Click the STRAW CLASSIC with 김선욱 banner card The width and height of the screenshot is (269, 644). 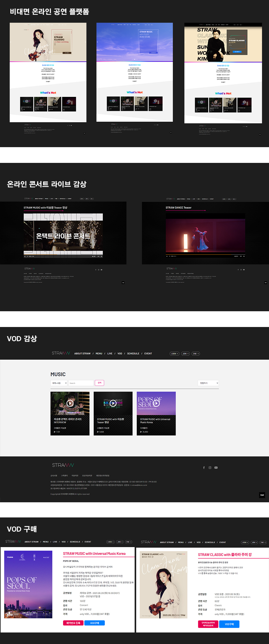coord(237,42)
